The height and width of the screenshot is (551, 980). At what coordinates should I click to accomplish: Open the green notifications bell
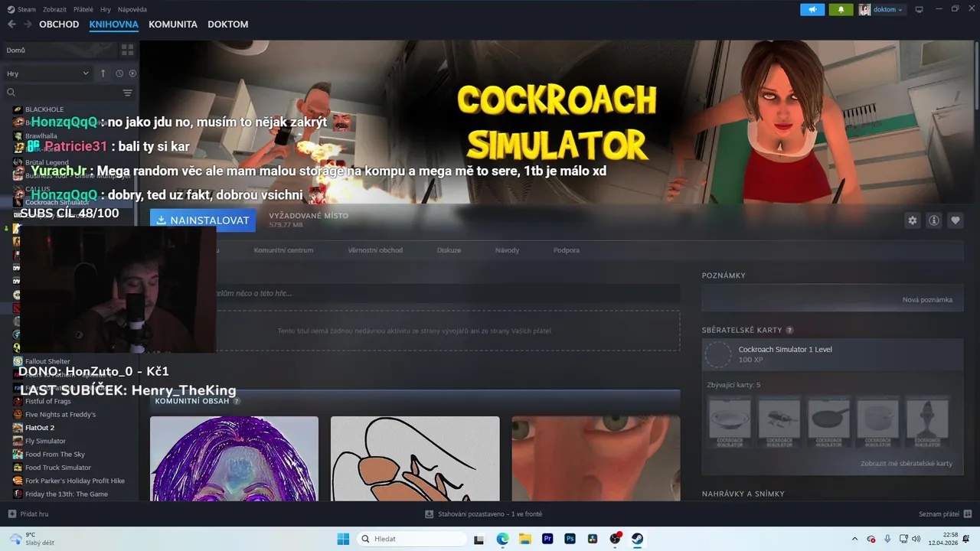(841, 9)
